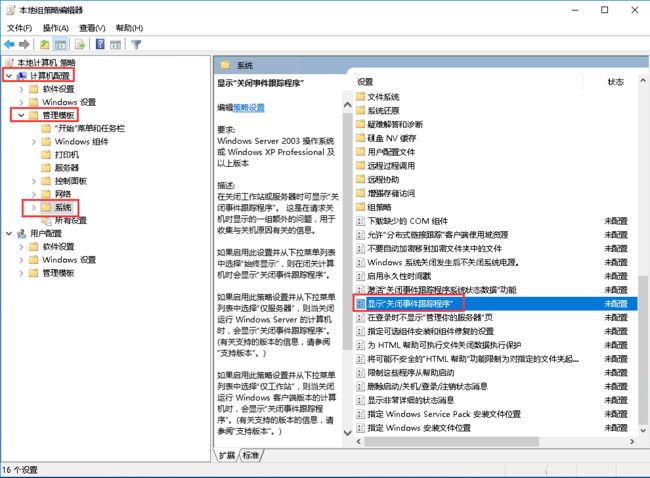650x478 pixels.
Task: Switch to the 扩展 tab
Action: pyautogui.click(x=227, y=455)
